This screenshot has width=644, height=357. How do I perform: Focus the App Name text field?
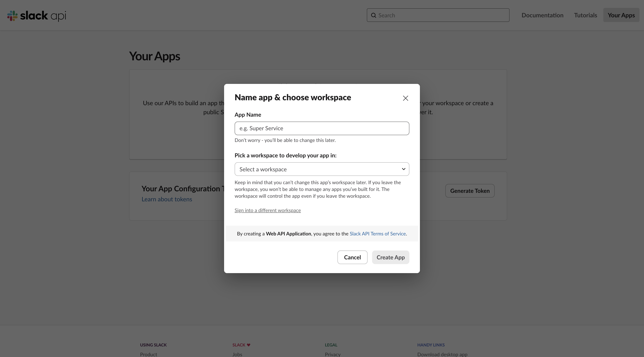pyautogui.click(x=322, y=128)
